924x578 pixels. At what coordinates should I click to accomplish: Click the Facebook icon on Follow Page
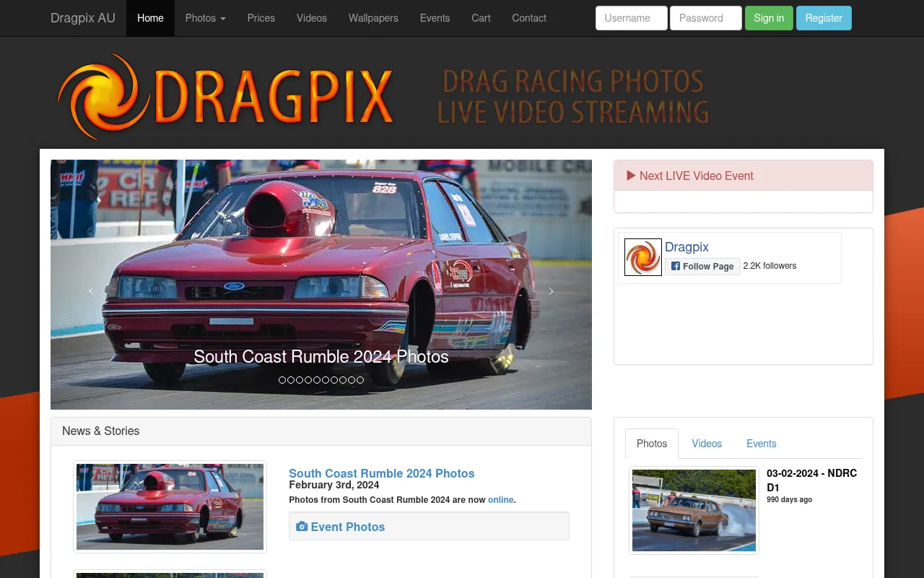pyautogui.click(x=676, y=266)
